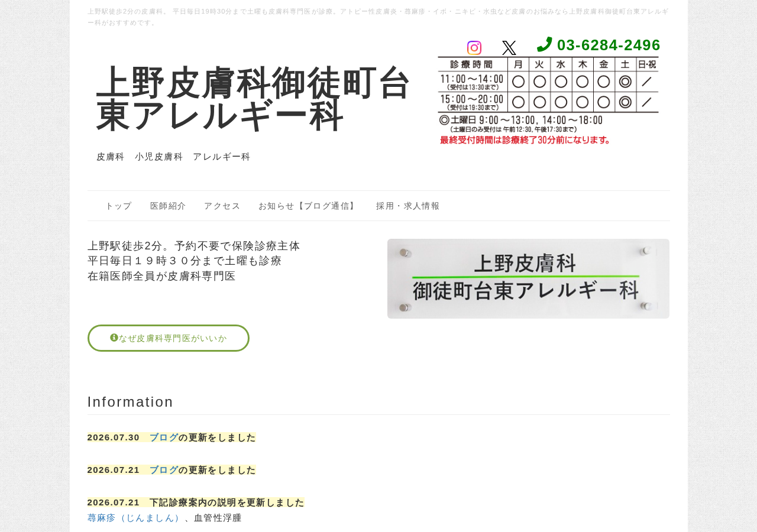
Task: Click the text 平日毎日１９時３０分まで土曜も診療
Action: pos(185,261)
